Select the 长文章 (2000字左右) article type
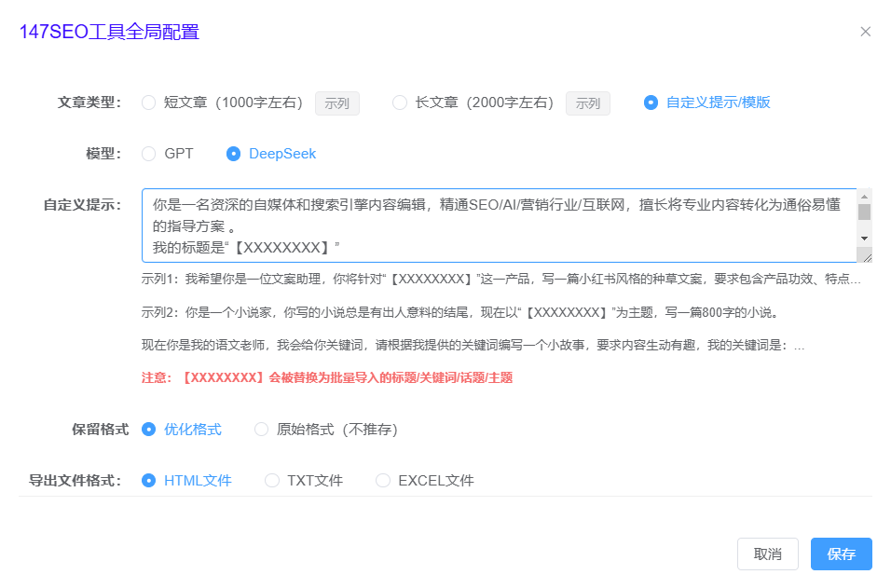891x588 pixels. point(401,103)
